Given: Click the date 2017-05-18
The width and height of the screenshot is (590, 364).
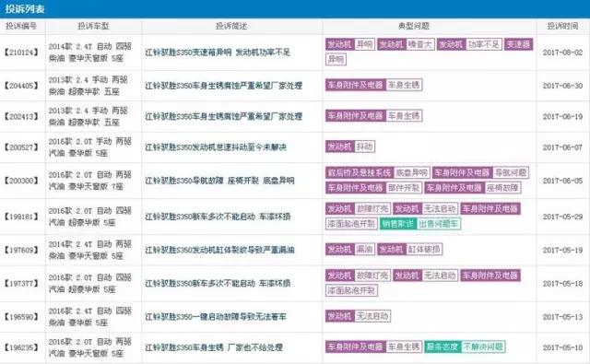Looking at the screenshot, I should click(562, 283).
